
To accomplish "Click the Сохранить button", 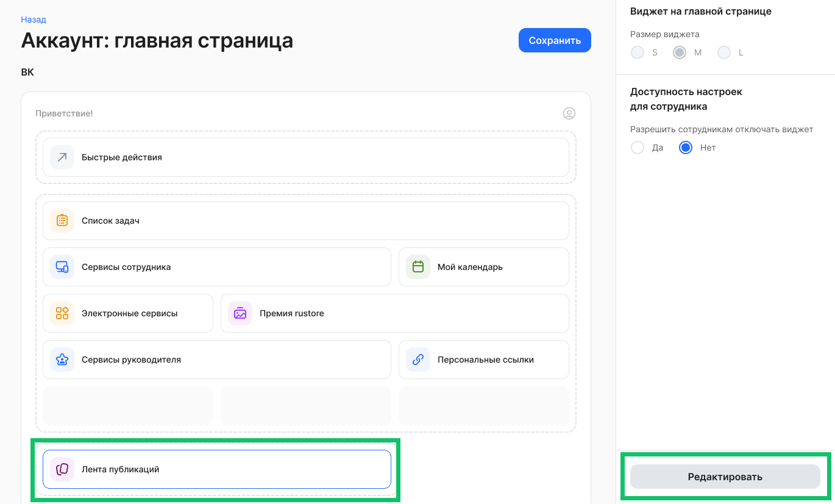I will 554,40.
